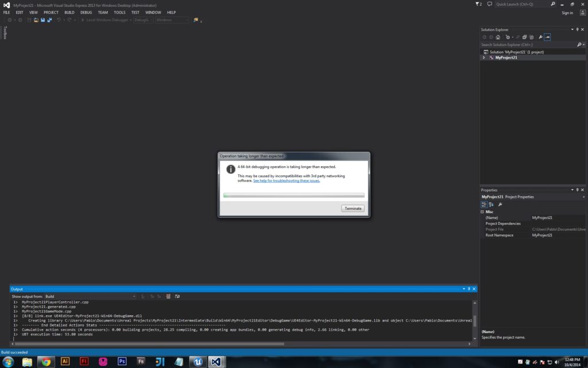Open Unreal Engine from the taskbar
Viewport: 588px width, 368px height.
197,362
